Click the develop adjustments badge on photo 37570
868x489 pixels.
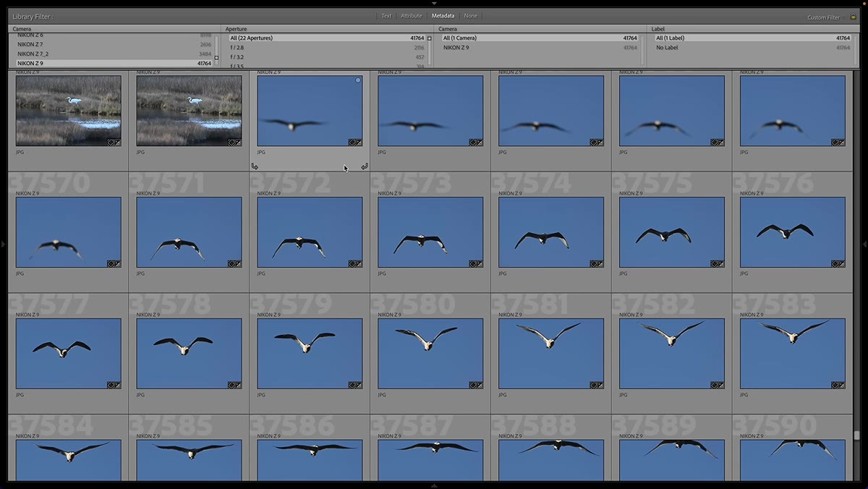[x=117, y=264]
